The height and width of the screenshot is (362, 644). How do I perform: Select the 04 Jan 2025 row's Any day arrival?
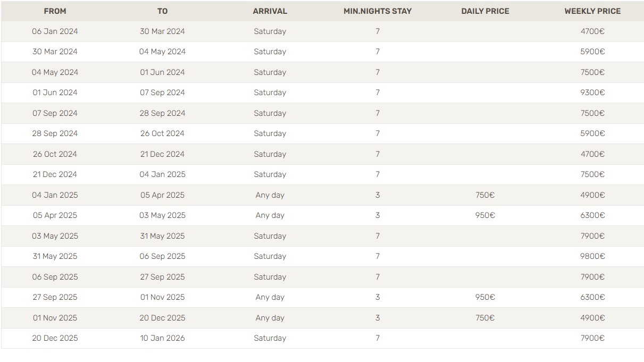[x=270, y=195]
